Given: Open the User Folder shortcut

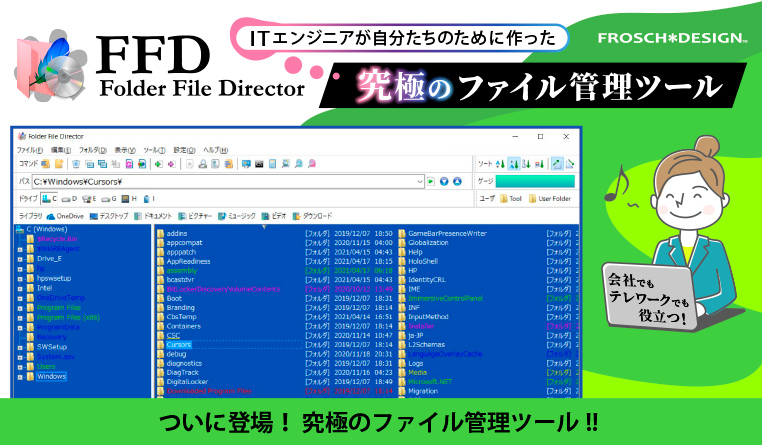Looking at the screenshot, I should coord(550,198).
